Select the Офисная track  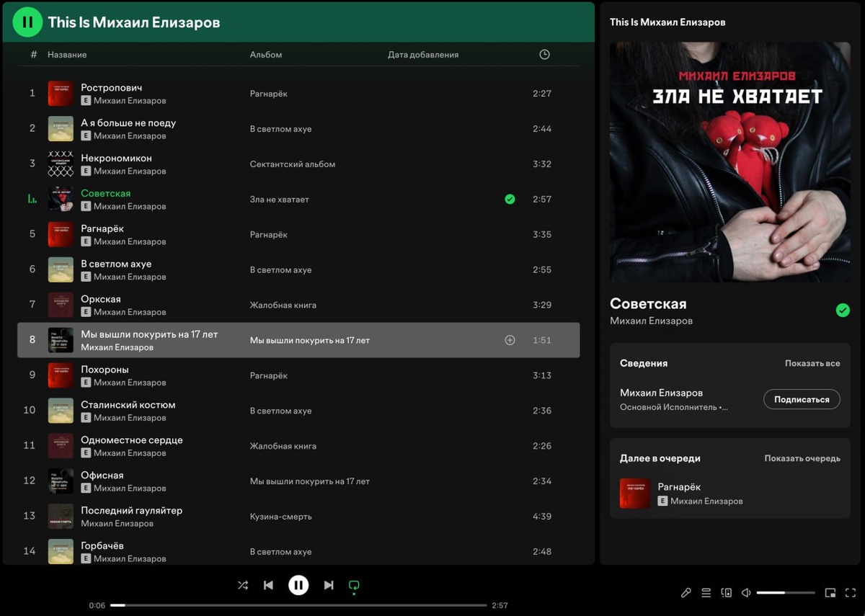tap(102, 476)
